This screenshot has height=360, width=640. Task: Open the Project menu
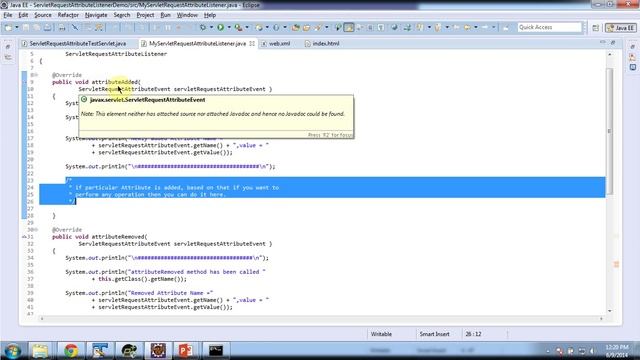click(x=145, y=15)
